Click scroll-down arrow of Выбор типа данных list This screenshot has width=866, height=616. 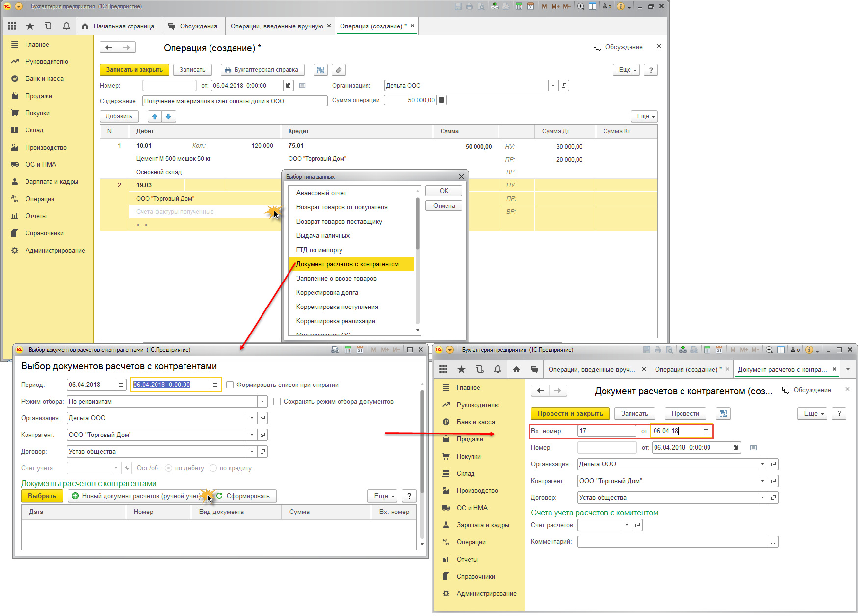coord(418,331)
